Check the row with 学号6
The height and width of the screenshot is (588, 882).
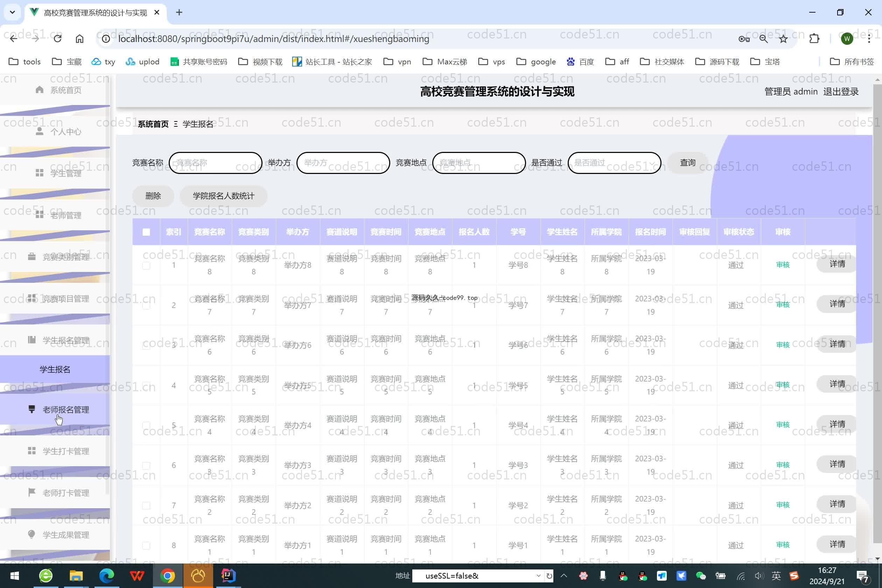[x=146, y=345]
